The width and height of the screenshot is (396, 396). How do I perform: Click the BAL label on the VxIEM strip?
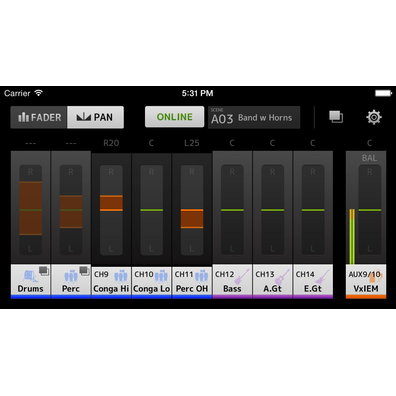[369, 158]
